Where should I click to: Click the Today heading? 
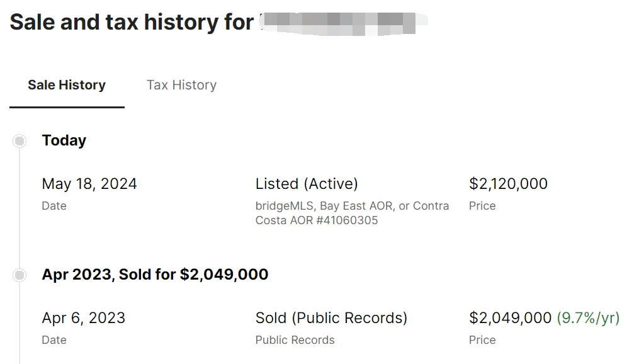tap(64, 140)
